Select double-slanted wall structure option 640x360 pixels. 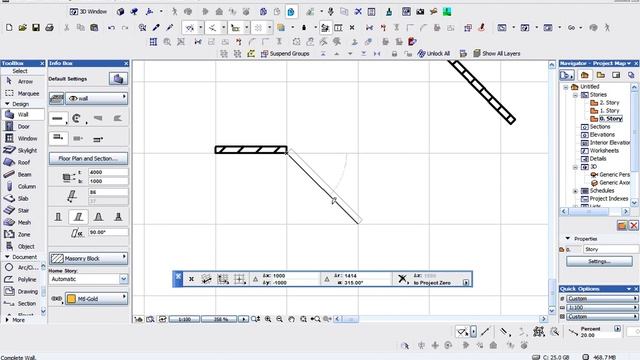[x=98, y=217]
